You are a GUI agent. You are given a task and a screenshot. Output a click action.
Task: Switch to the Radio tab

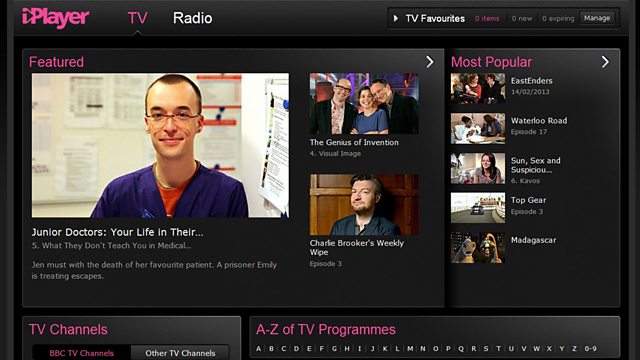click(193, 18)
